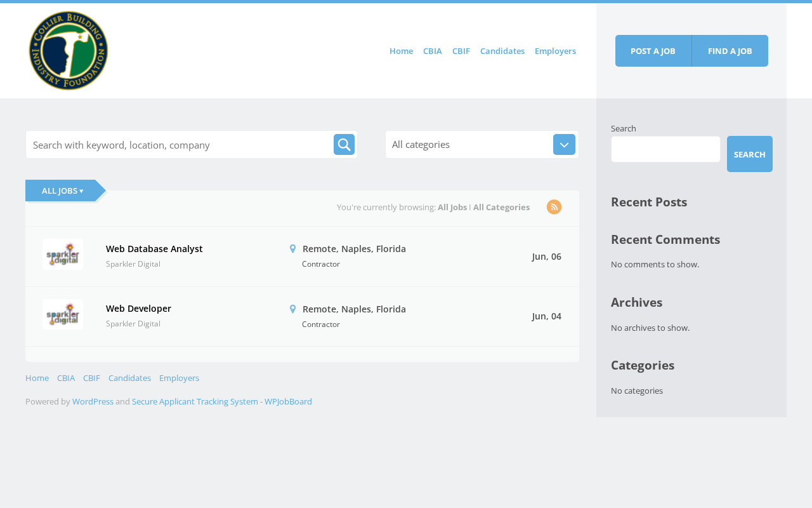This screenshot has height=508, width=812.
Task: Open the Employers menu item in header
Action: [555, 51]
